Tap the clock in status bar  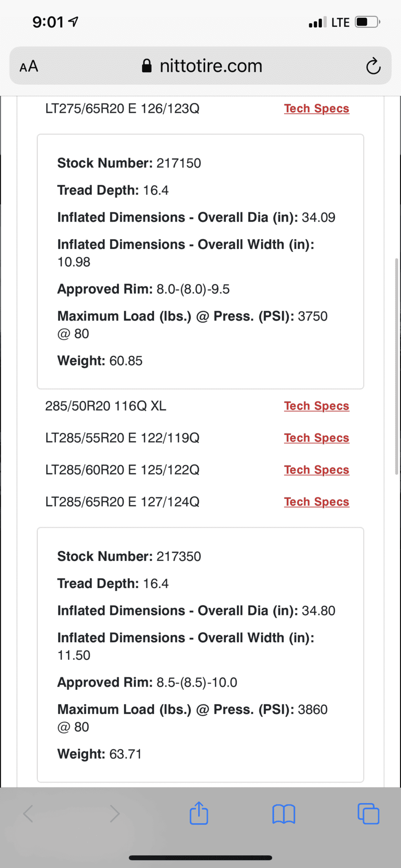point(48,22)
